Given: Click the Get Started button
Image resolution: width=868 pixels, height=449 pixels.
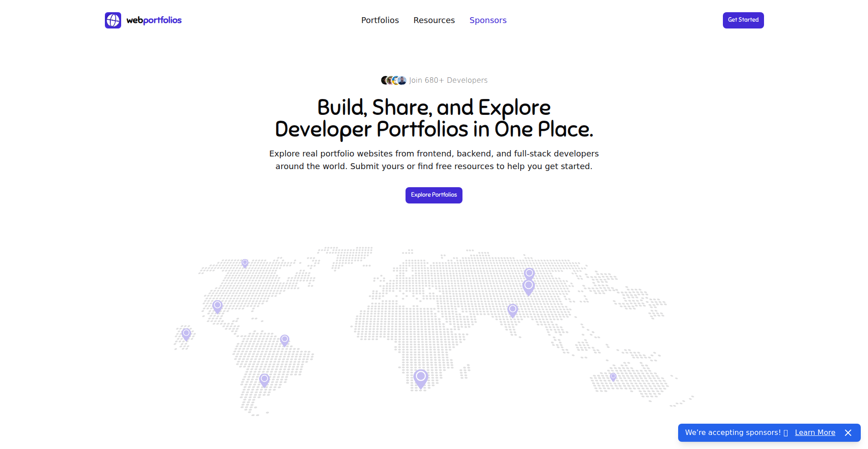Looking at the screenshot, I should 743,20.
